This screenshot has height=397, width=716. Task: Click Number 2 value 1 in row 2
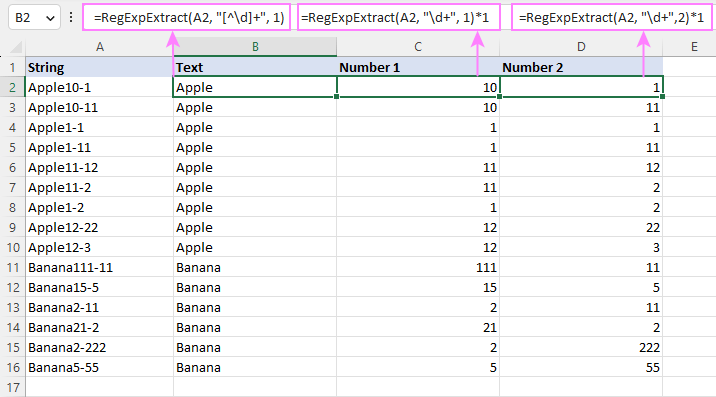(x=581, y=87)
